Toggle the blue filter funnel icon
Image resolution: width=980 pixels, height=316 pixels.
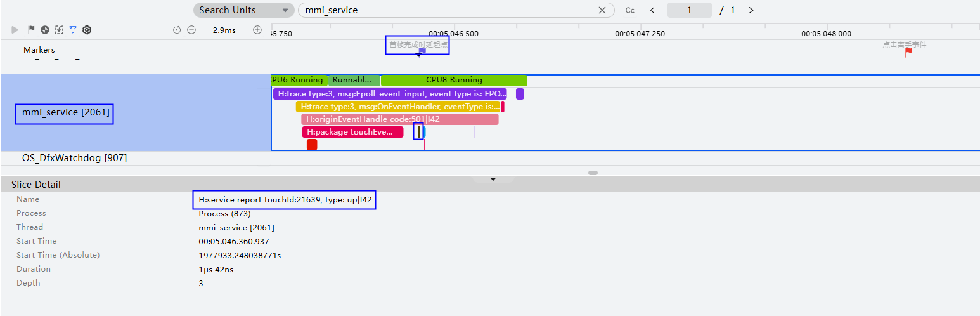point(73,30)
